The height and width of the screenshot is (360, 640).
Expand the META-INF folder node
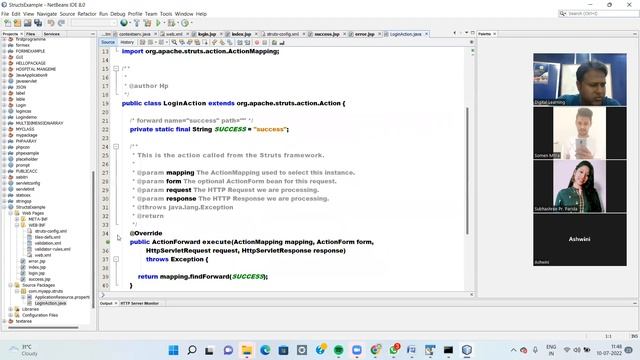17,219
